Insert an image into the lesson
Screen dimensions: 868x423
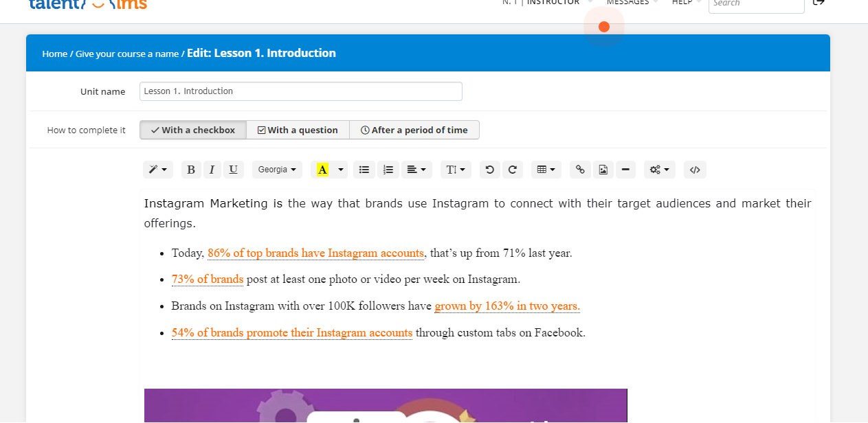(603, 170)
